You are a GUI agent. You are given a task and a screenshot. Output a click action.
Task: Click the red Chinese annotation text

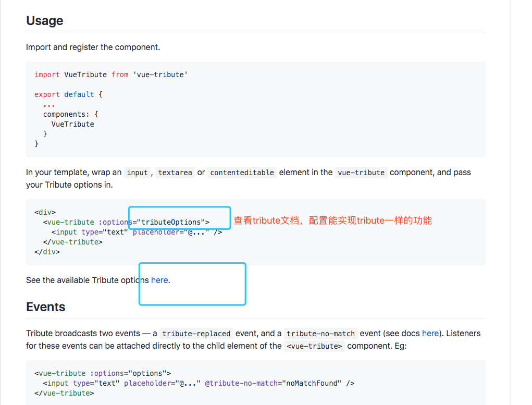coord(332,220)
